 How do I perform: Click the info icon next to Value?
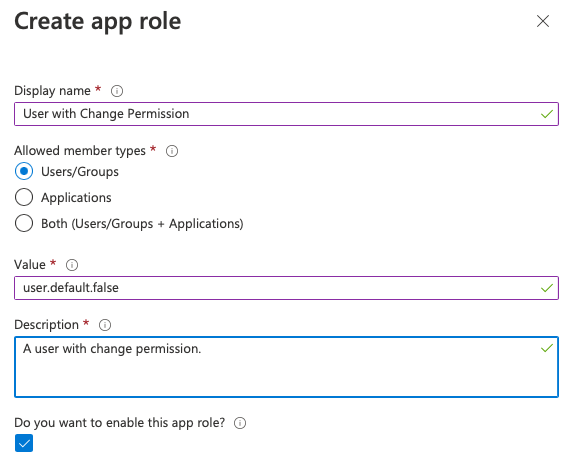(72, 265)
